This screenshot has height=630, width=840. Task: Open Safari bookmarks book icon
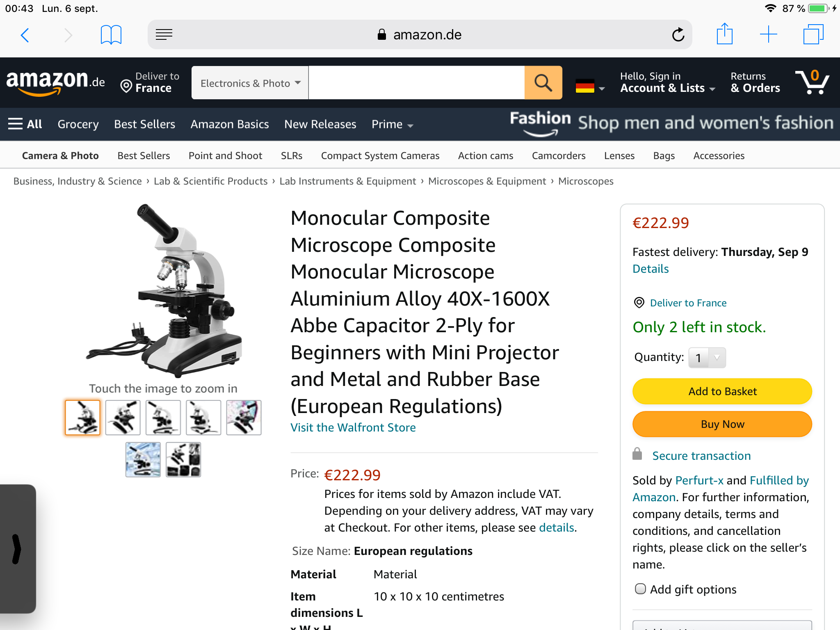(111, 35)
